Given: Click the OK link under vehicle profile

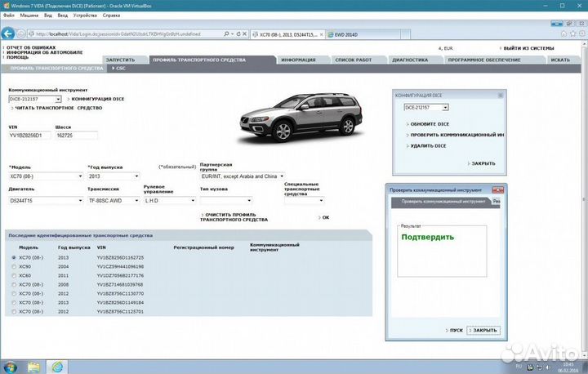Looking at the screenshot, I should tap(326, 217).
